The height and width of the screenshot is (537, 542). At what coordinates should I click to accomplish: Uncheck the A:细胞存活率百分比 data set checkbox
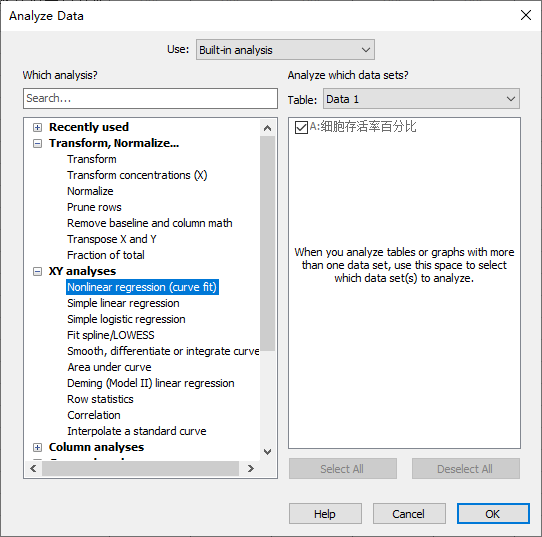point(301,127)
